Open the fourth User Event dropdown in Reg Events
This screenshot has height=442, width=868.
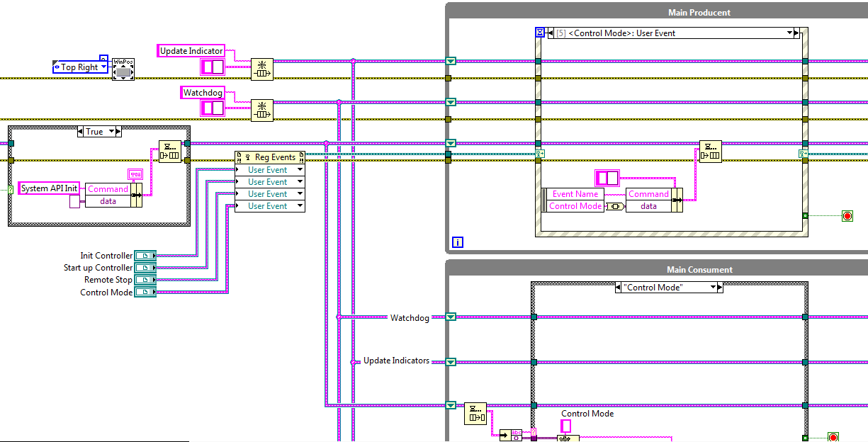[x=300, y=206]
